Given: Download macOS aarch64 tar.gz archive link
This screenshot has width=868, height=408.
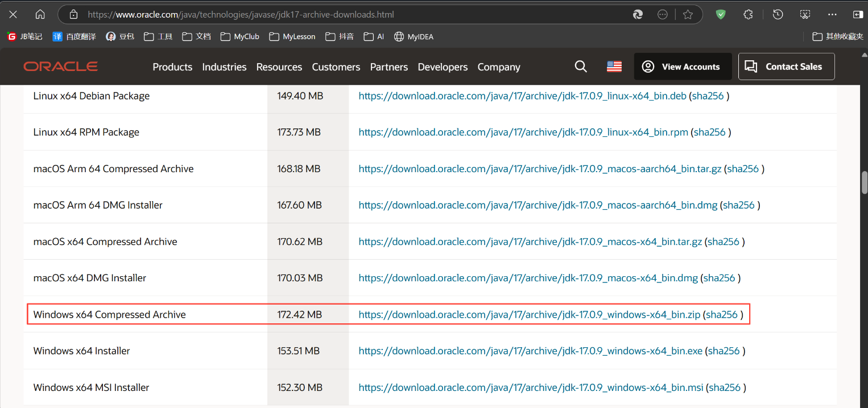Looking at the screenshot, I should 540,169.
